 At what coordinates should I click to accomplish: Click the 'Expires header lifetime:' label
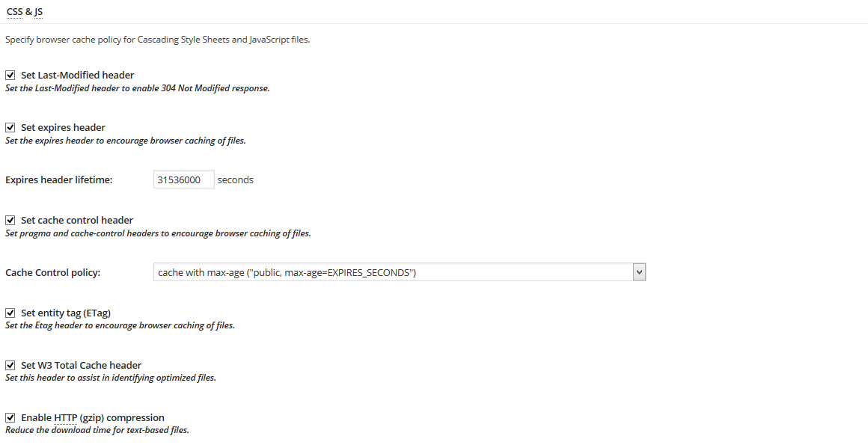coord(58,179)
